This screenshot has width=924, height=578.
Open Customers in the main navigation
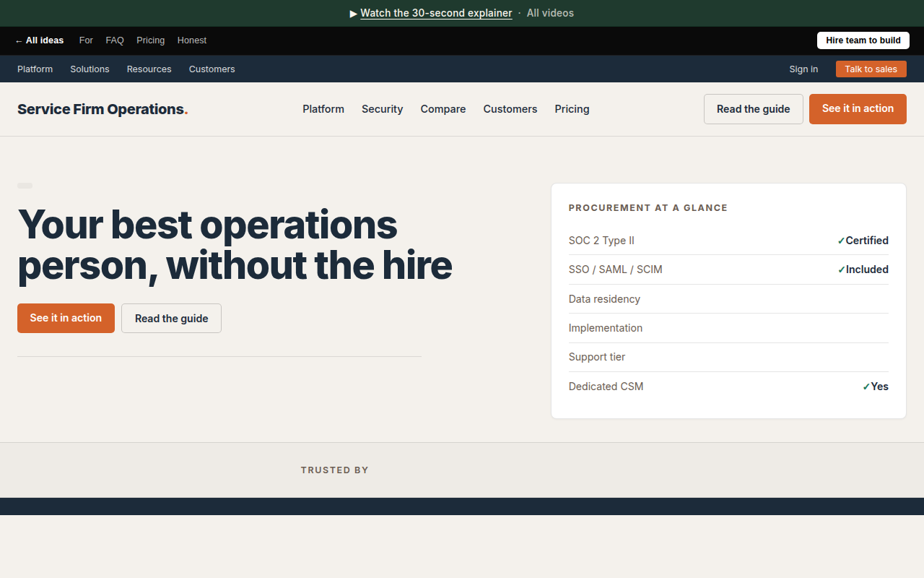[510, 109]
